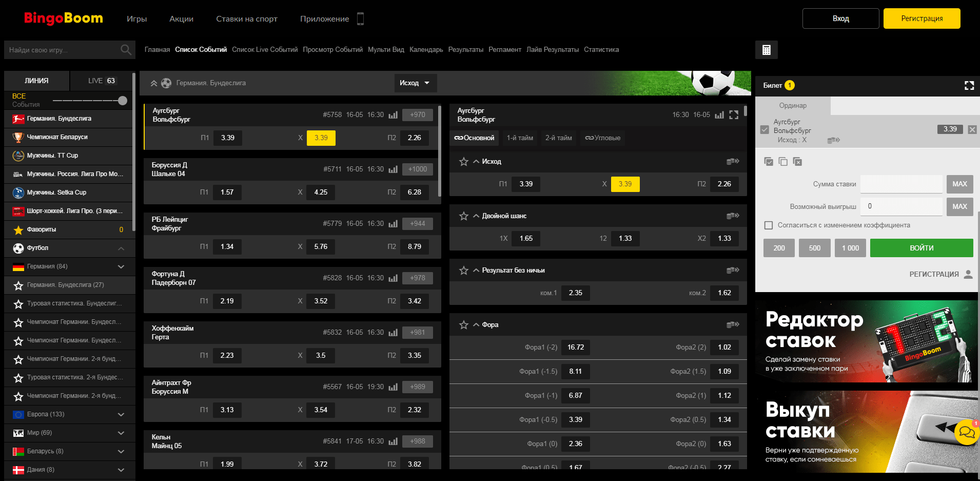The width and height of the screenshot is (980, 481).
Task: Select П1 1.57 for Боруссия Д
Action: click(x=227, y=193)
